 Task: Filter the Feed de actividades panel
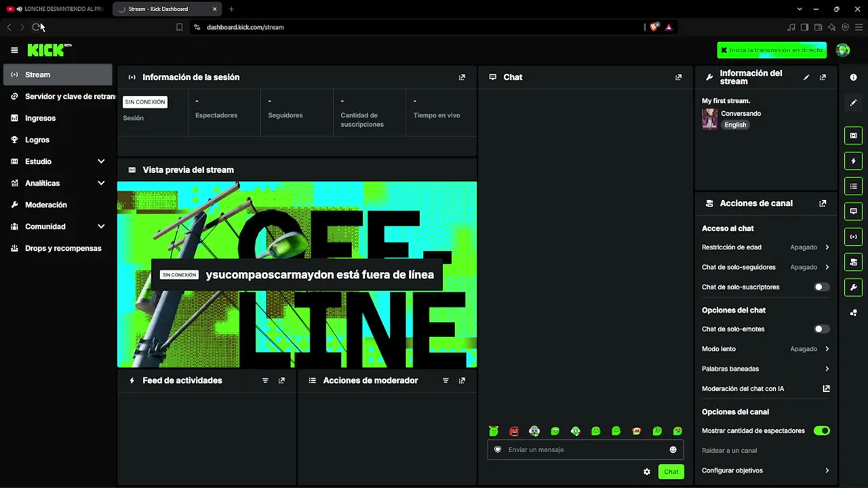point(265,381)
